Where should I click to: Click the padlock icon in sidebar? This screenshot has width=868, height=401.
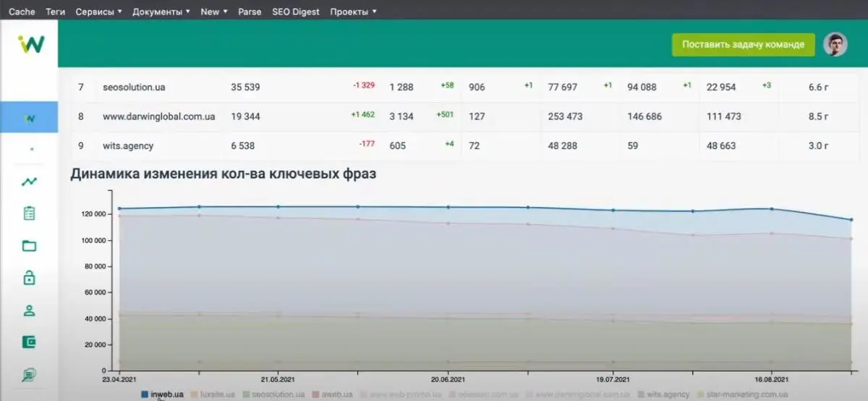click(29, 277)
